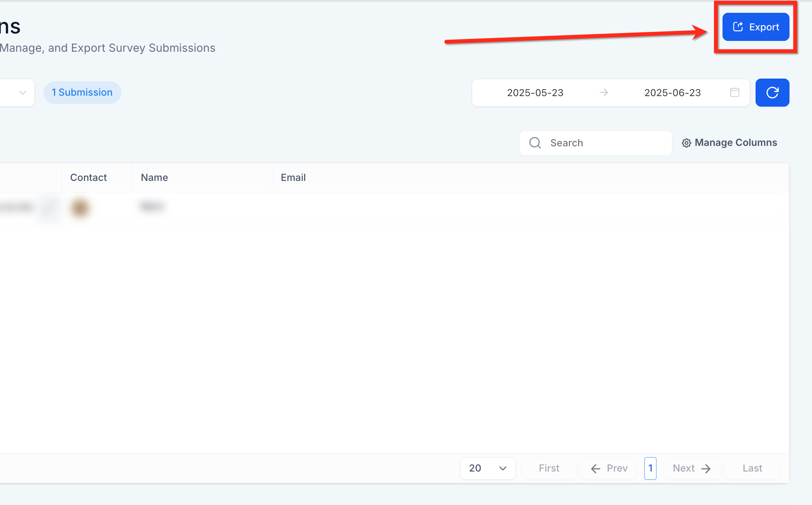
Task: Select the end date 2025-06-23
Action: [672, 93]
